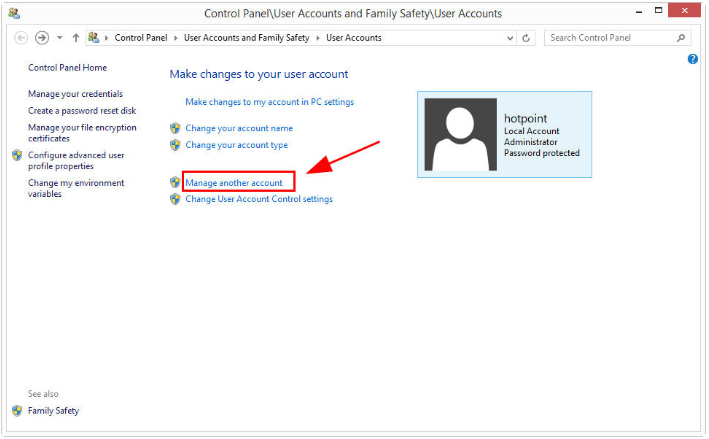
Task: Click shield icon beside Change your account name
Action: pos(175,128)
